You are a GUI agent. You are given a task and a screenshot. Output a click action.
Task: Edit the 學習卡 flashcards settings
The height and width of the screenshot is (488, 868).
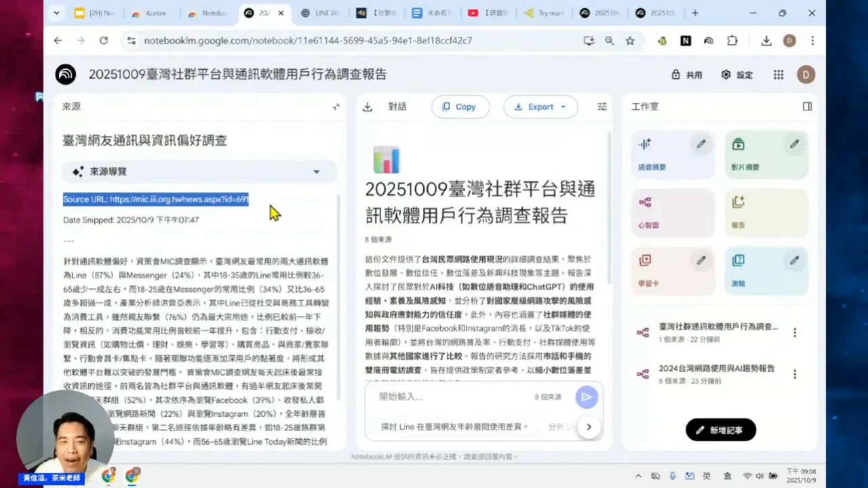[x=701, y=260]
